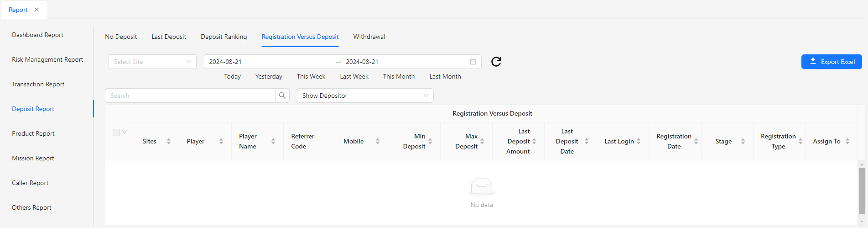
Task: Choose the Today date shortcut
Action: 233,76
